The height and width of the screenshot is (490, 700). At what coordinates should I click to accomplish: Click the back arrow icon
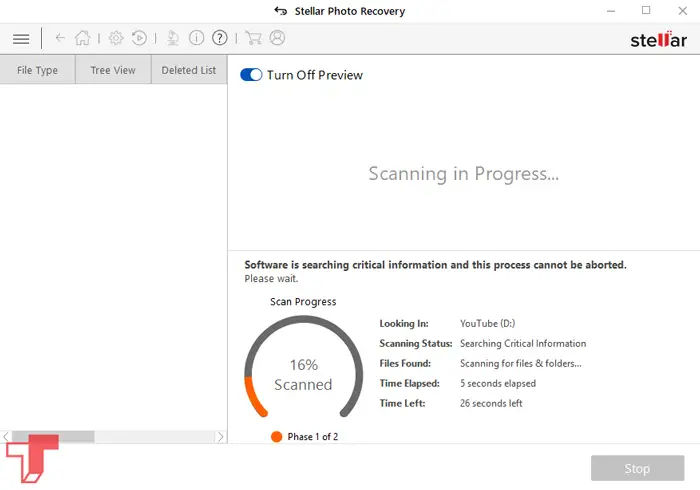click(60, 38)
